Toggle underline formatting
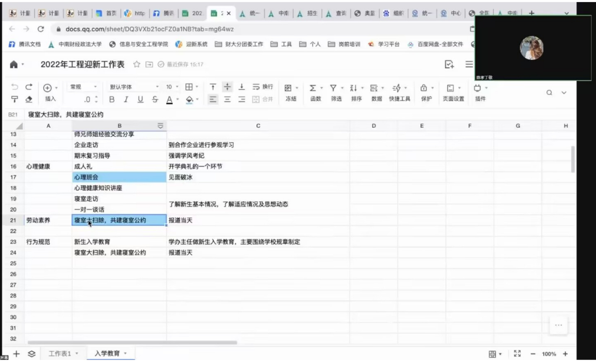The image size is (596, 364). [140, 99]
